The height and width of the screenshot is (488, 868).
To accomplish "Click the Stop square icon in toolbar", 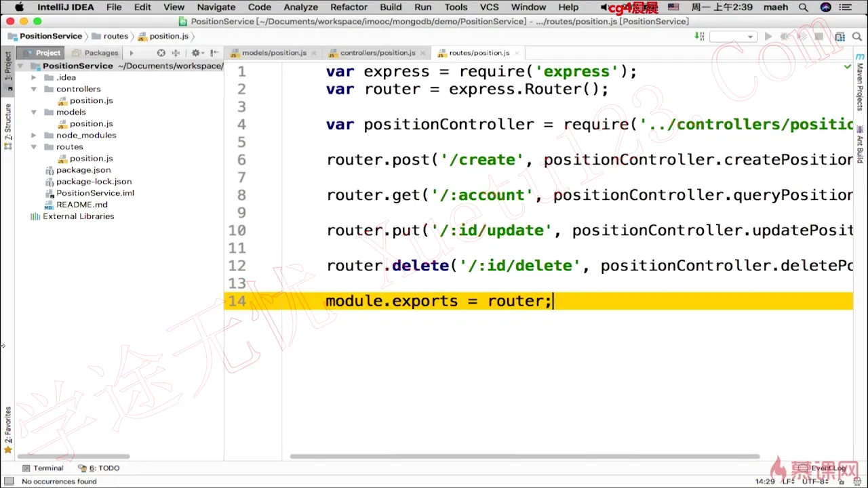I will [x=819, y=37].
